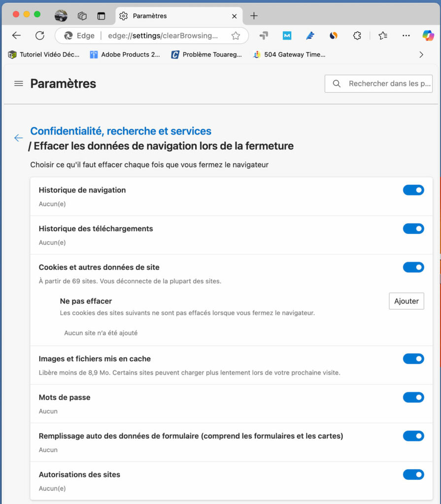Viewport: 441px width, 504px height.
Task: Switch off Autorisations des sites toggle
Action: 413,474
